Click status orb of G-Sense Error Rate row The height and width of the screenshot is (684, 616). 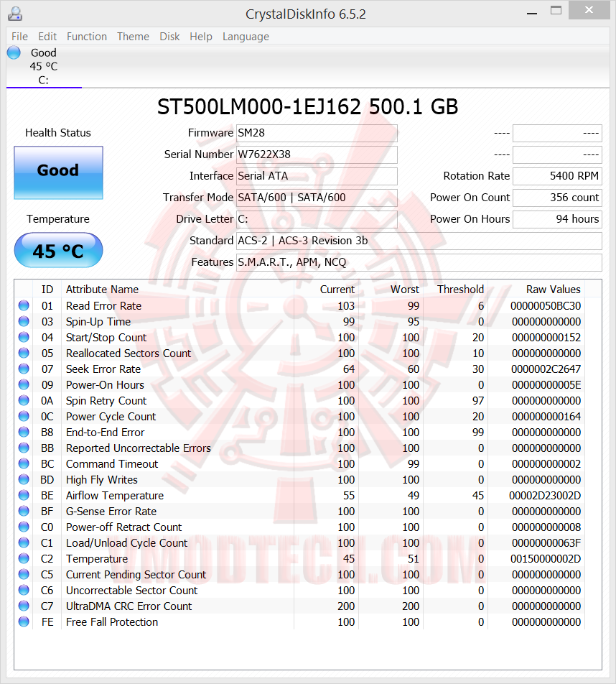(24, 512)
